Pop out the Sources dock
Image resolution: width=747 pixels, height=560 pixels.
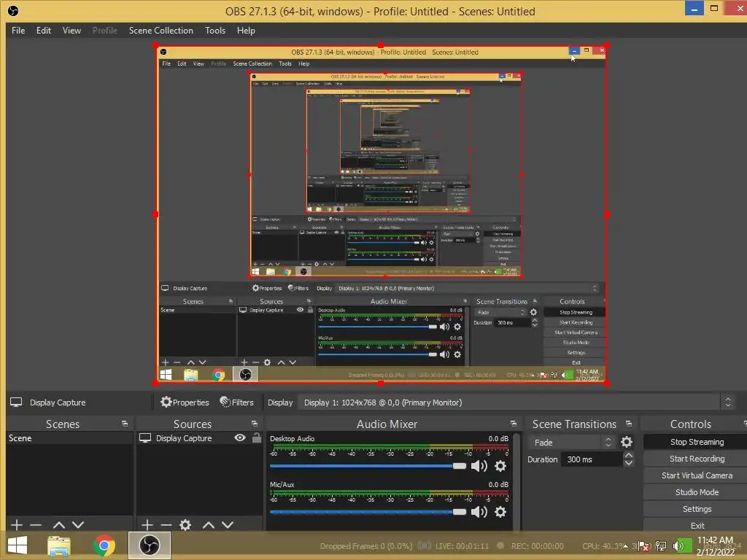[x=255, y=424]
